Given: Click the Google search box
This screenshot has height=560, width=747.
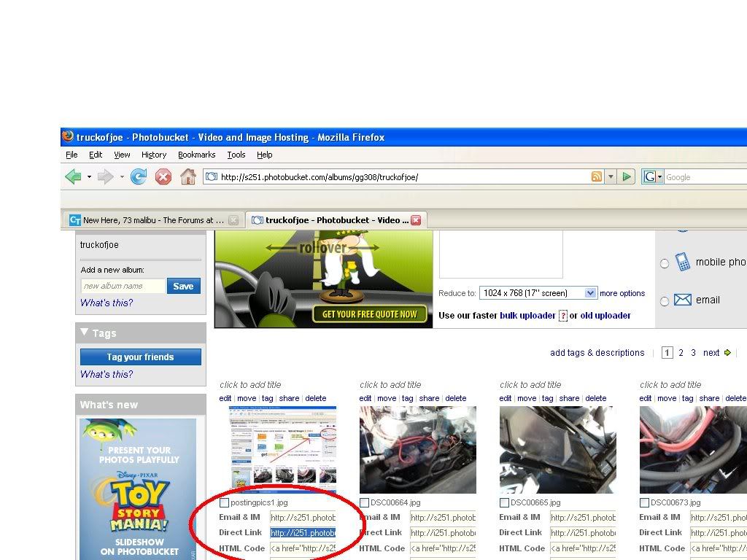Looking at the screenshot, I should [x=705, y=177].
